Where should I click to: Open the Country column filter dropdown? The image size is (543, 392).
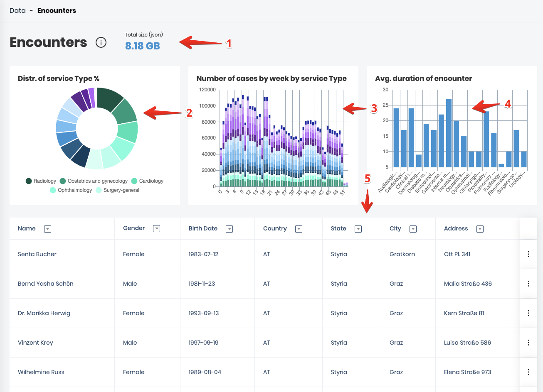[299, 229]
